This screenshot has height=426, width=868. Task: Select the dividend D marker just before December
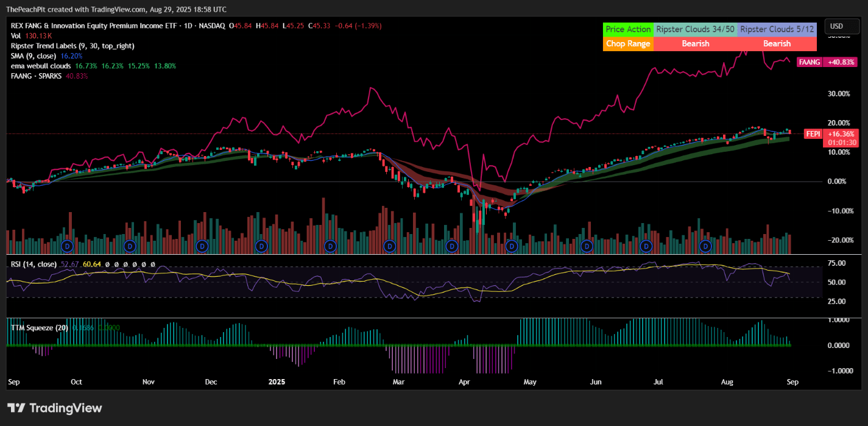[202, 246]
